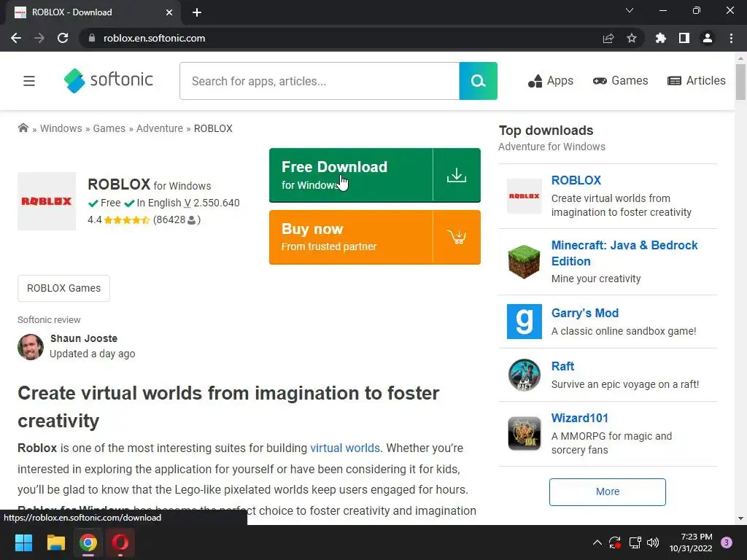Share this page icon in address bar
The image size is (747, 560).
coord(608,38)
